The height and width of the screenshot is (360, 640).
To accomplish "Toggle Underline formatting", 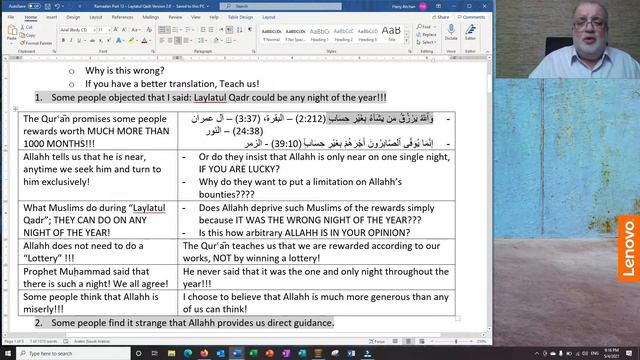I will (79, 40).
